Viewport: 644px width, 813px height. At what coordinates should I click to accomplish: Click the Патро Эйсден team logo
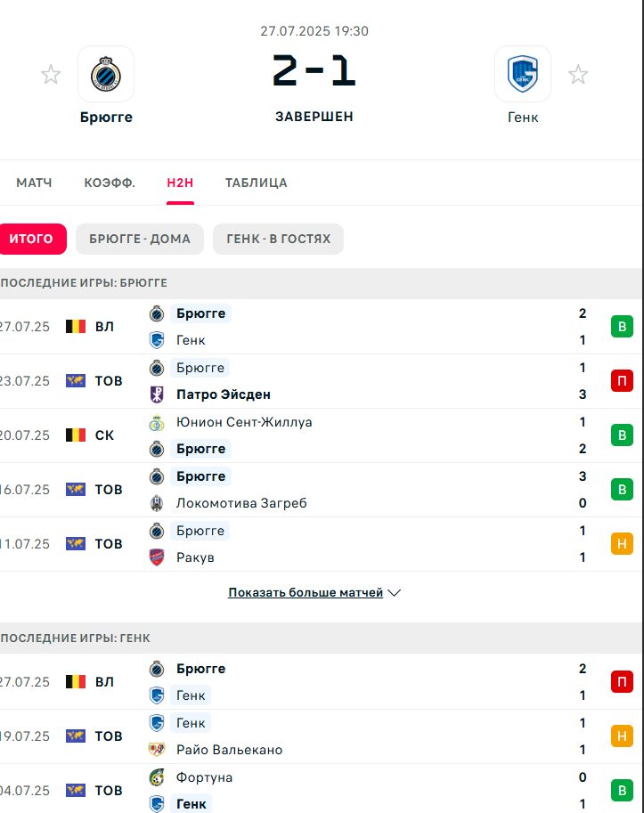(157, 394)
